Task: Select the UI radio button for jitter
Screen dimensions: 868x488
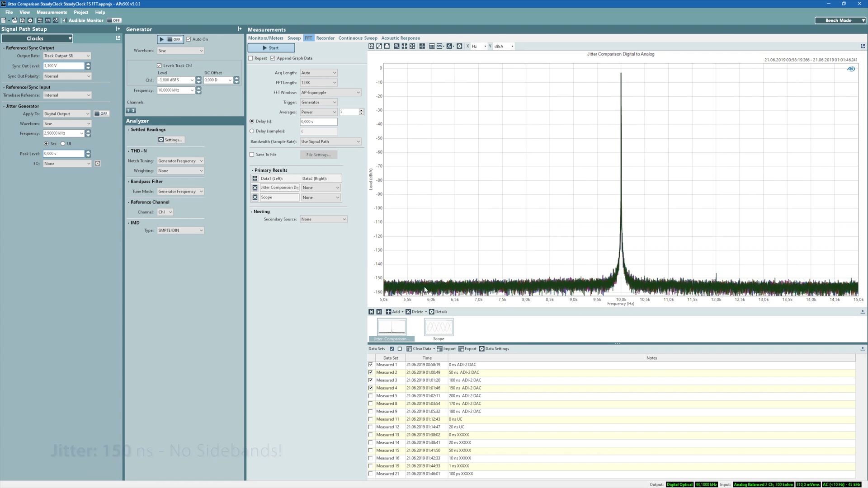Action: 63,144
